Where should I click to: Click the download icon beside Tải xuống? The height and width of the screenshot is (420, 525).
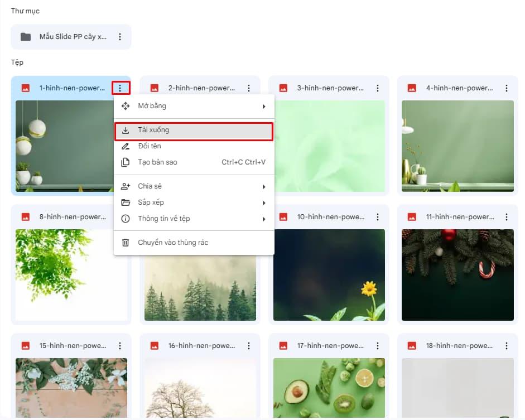(x=126, y=129)
